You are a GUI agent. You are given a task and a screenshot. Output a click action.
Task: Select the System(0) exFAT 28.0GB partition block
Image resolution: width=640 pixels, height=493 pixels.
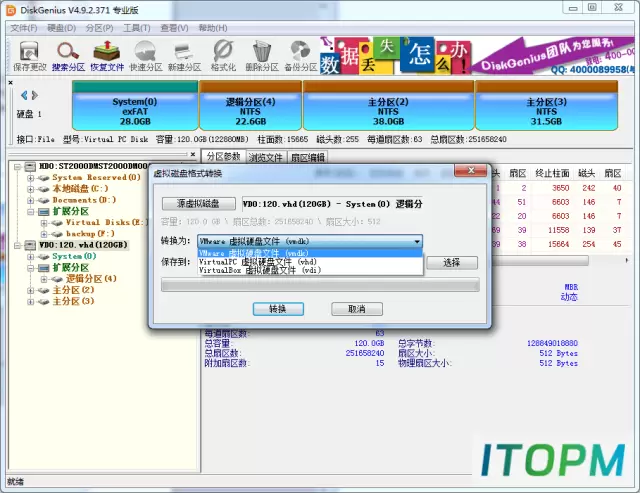pos(135,106)
